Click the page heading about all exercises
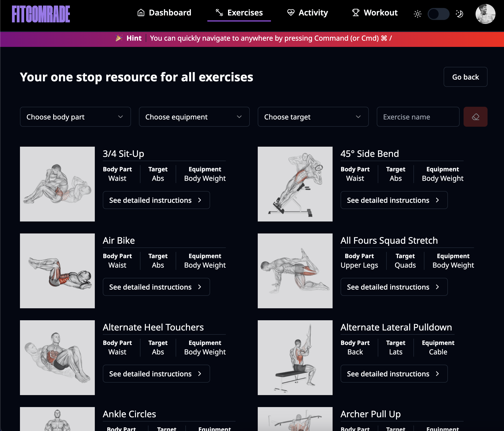 click(136, 77)
